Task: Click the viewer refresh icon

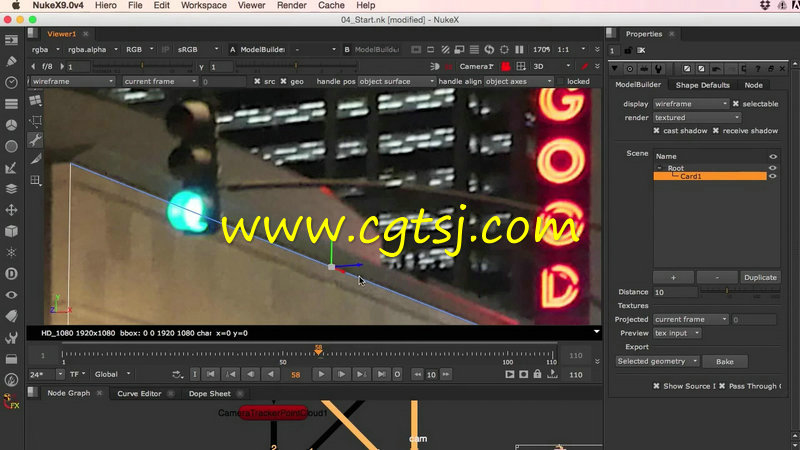Action: click(489, 49)
